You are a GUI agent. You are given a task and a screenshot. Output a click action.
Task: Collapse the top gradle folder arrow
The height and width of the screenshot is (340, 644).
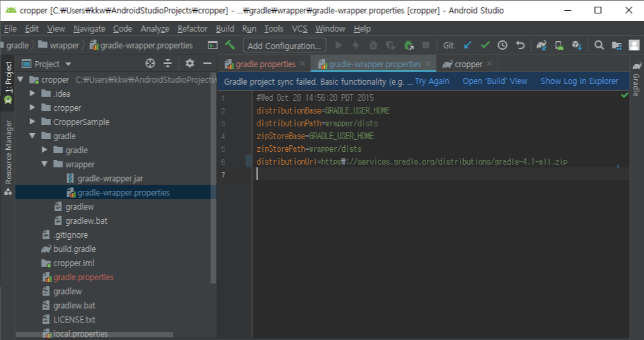click(x=32, y=136)
